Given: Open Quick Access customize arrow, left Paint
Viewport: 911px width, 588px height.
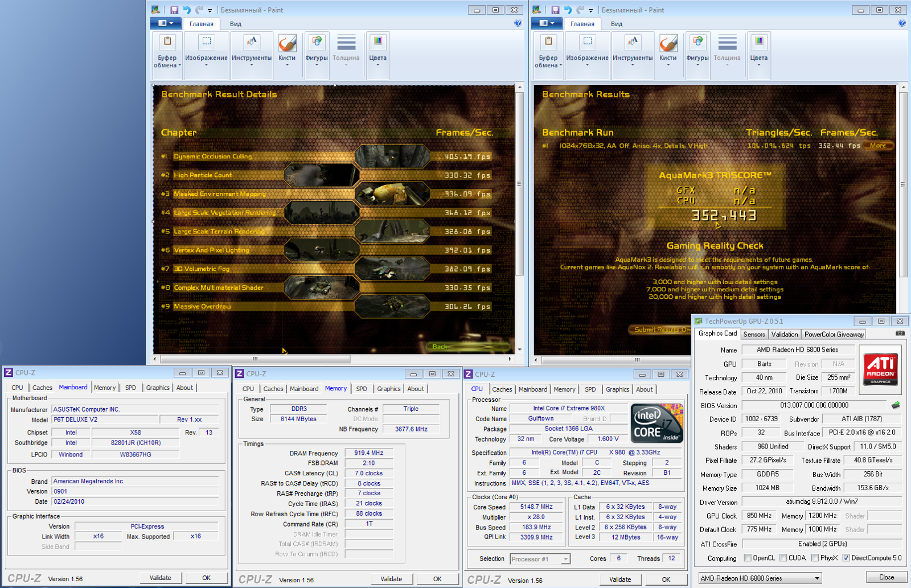Looking at the screenshot, I should tap(210, 10).
